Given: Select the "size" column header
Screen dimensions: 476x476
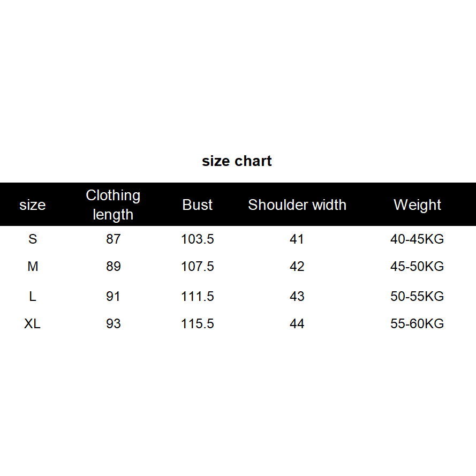Looking at the screenshot, I should pyautogui.click(x=33, y=205).
